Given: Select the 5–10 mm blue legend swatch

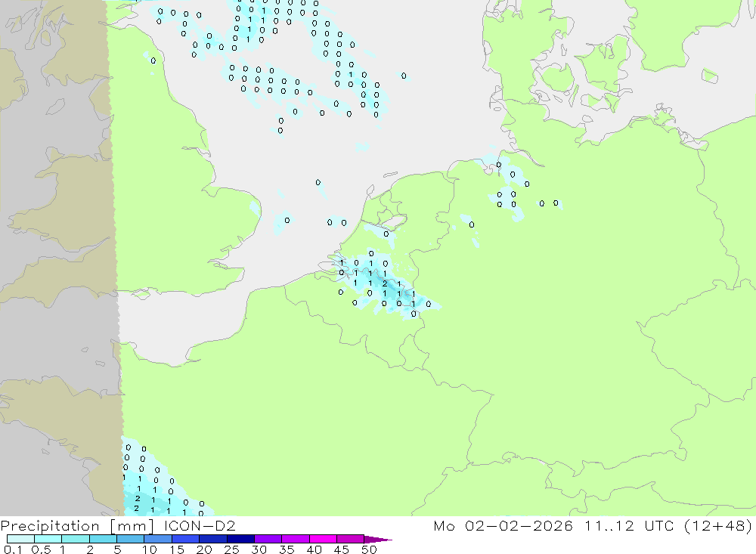Looking at the screenshot, I should (130, 539).
